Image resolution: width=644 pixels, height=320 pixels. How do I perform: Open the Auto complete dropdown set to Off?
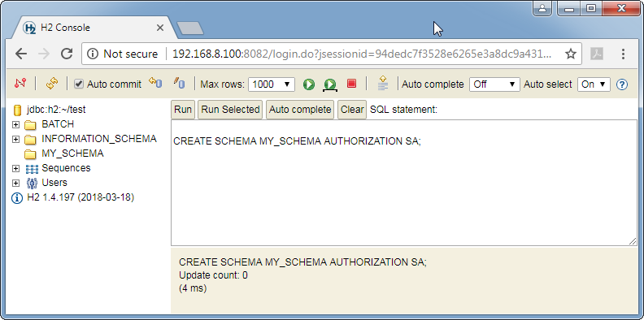pos(494,84)
